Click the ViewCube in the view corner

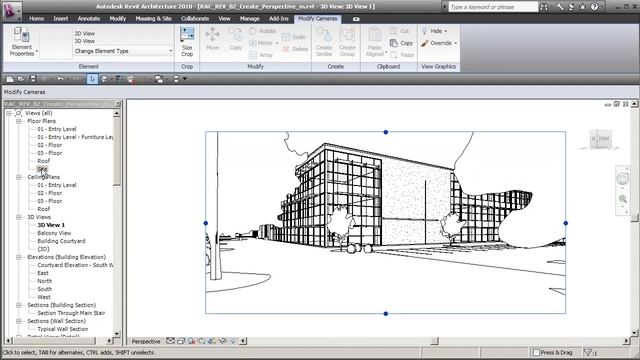point(600,140)
